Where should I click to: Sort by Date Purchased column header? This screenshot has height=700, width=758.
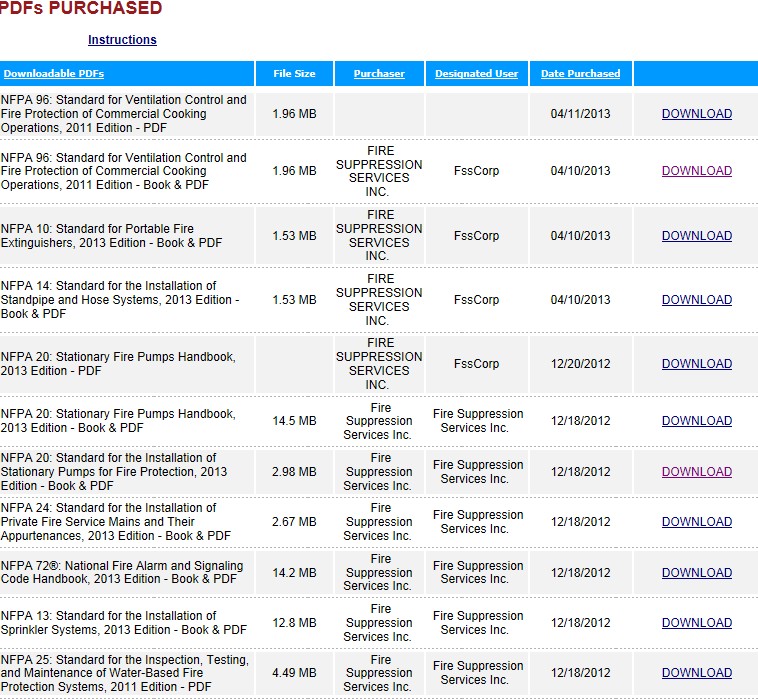coord(580,73)
